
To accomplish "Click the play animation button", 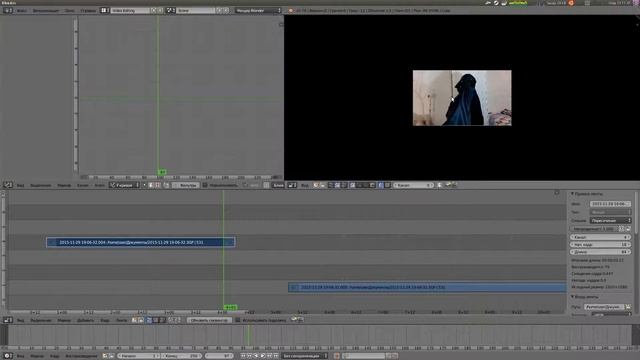I will pos(262,356).
